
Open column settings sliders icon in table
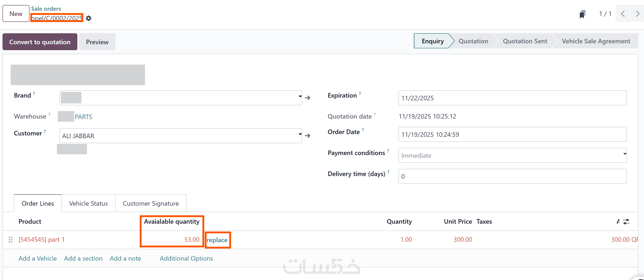(626, 222)
